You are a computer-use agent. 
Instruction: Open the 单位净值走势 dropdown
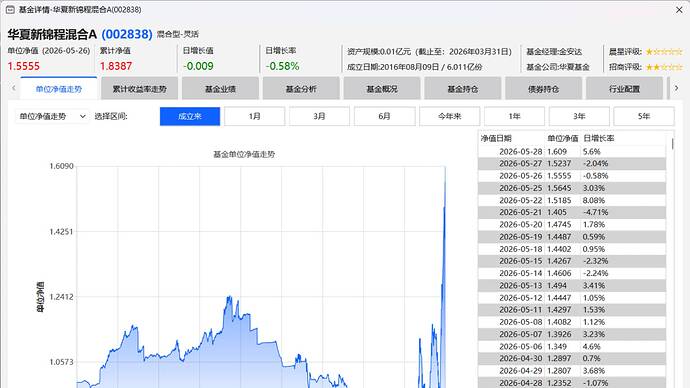(52, 116)
